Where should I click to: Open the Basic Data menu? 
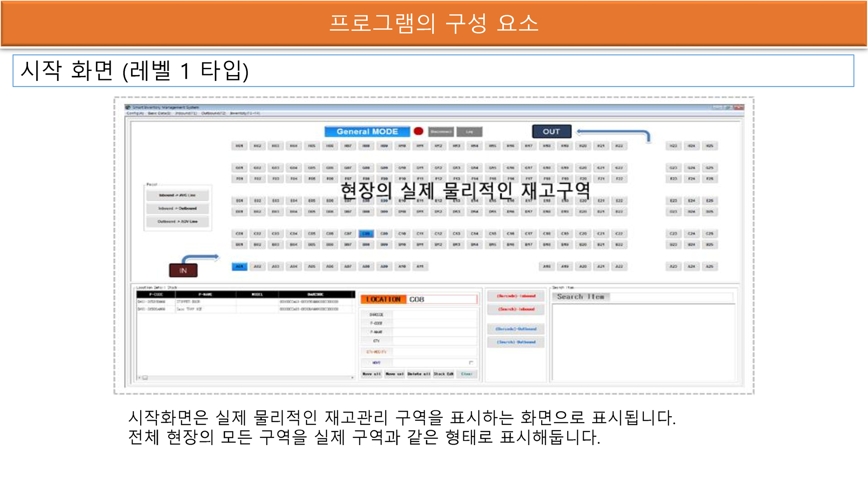point(159,113)
